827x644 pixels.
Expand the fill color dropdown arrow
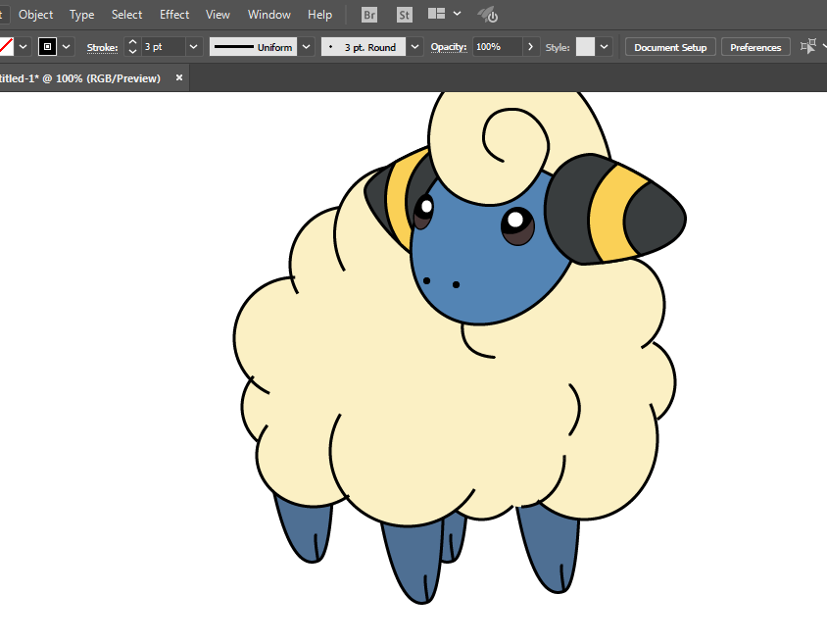(x=24, y=47)
